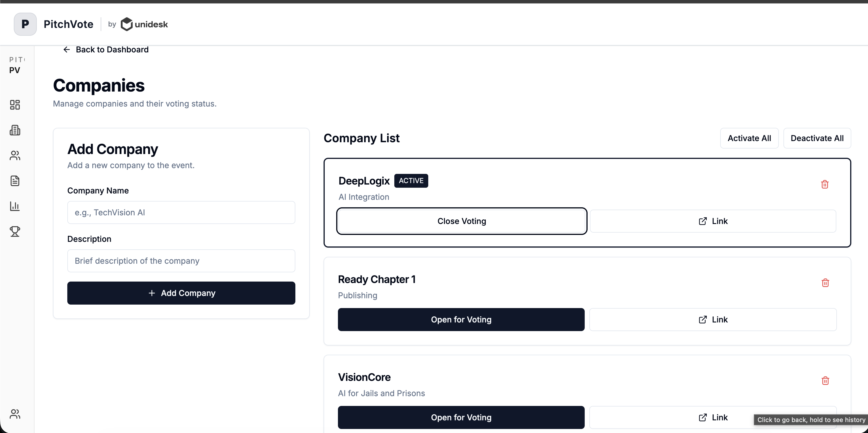
Task: Open the users icon below the building icon
Action: tap(15, 155)
